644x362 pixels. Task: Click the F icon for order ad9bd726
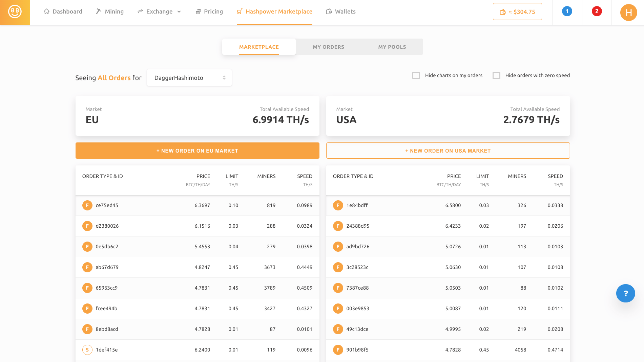coord(338,247)
